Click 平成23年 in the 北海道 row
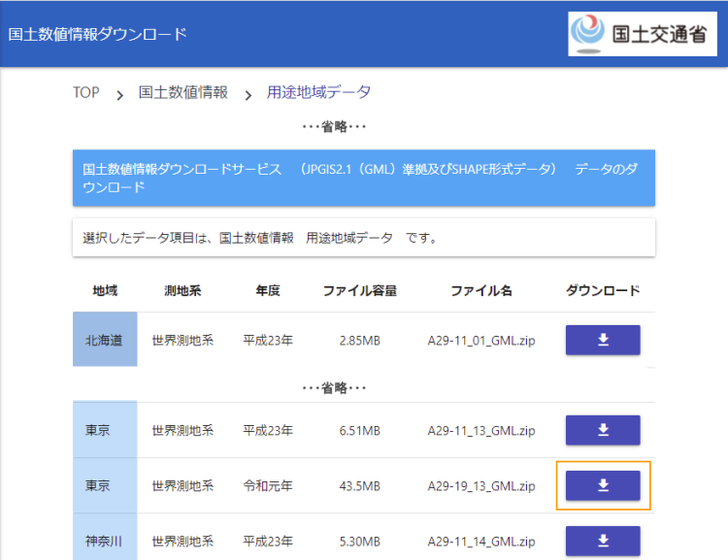The image size is (728, 560). [x=268, y=341]
